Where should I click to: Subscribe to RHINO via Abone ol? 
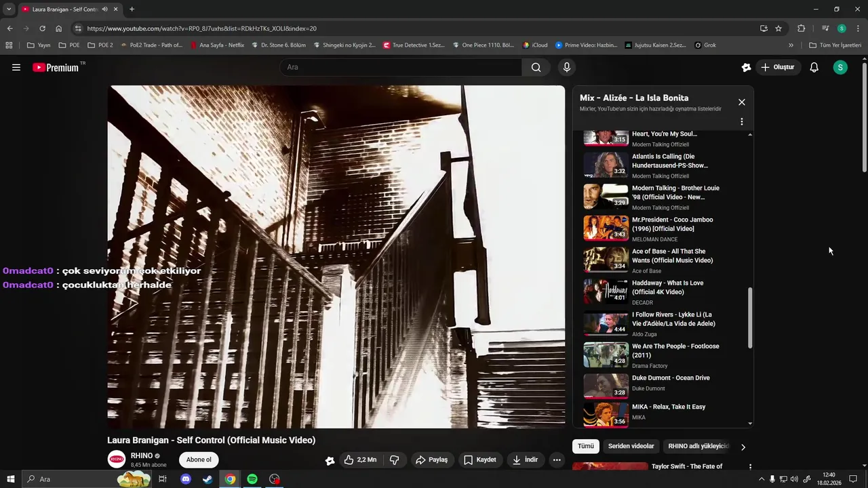tap(199, 460)
